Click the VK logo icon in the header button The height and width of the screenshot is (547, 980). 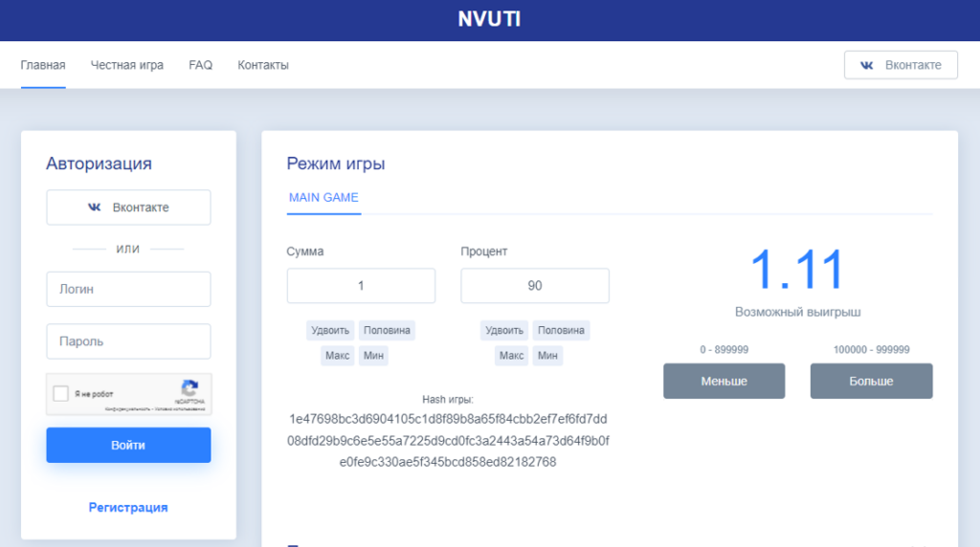coord(866,65)
